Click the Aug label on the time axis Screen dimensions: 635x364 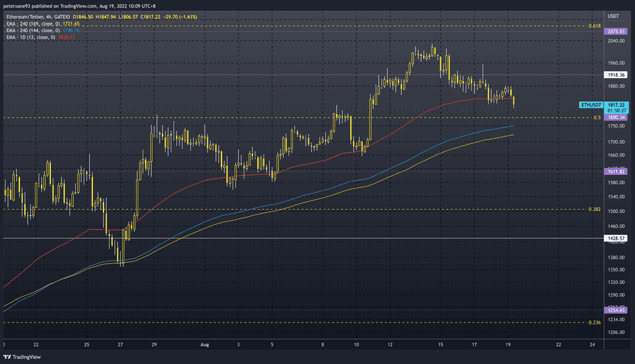click(205, 345)
